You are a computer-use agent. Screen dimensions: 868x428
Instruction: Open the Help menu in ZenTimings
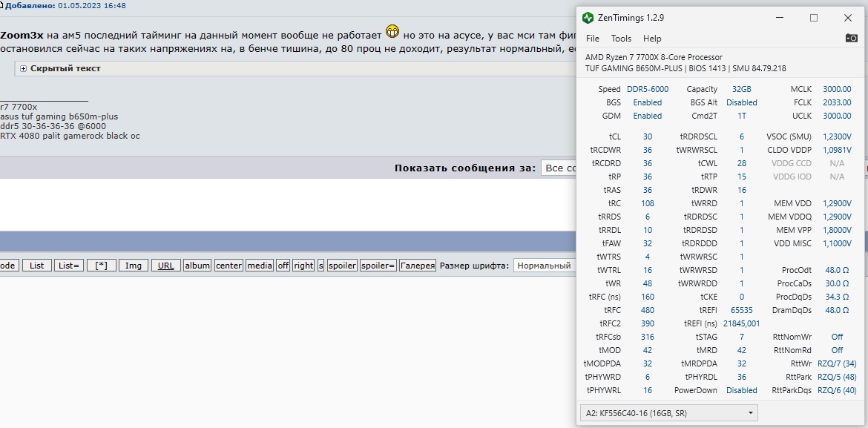652,39
